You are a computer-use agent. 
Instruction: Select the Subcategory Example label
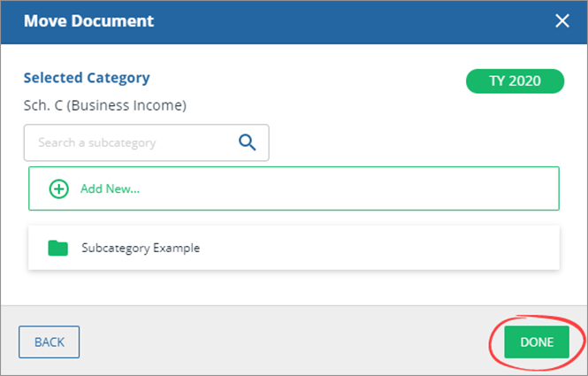141,248
